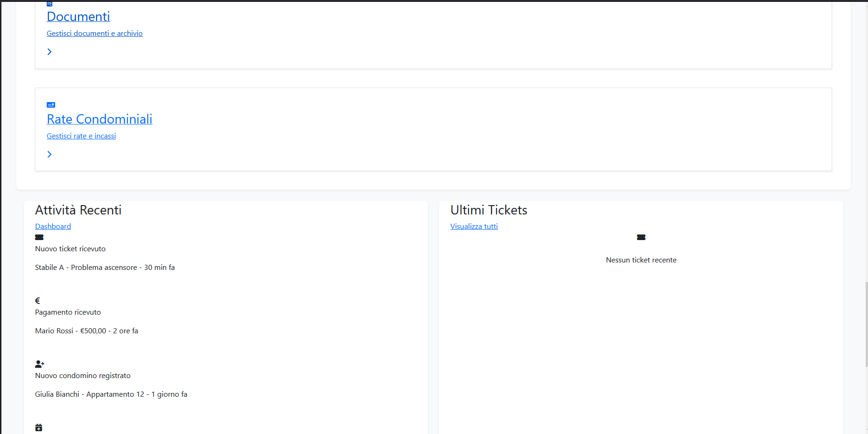The width and height of the screenshot is (868, 434).
Task: Click the calendar icon in the activity list
Action: (39, 427)
